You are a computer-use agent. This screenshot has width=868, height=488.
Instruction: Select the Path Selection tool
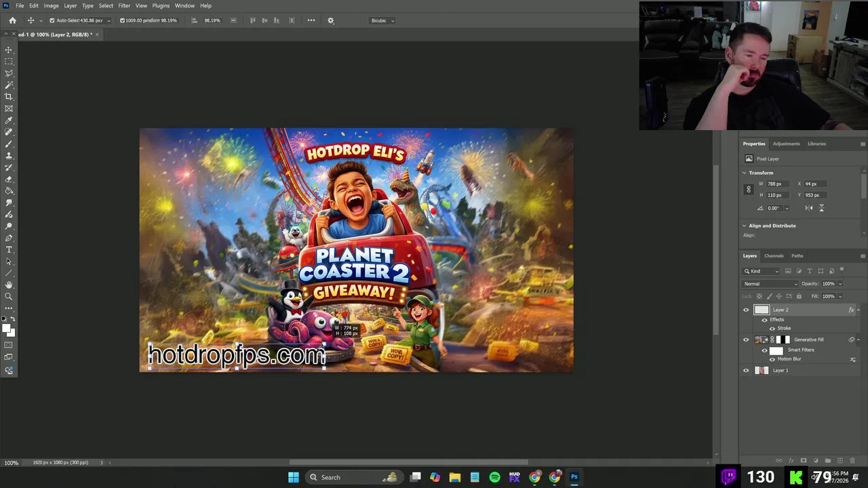[x=9, y=262]
